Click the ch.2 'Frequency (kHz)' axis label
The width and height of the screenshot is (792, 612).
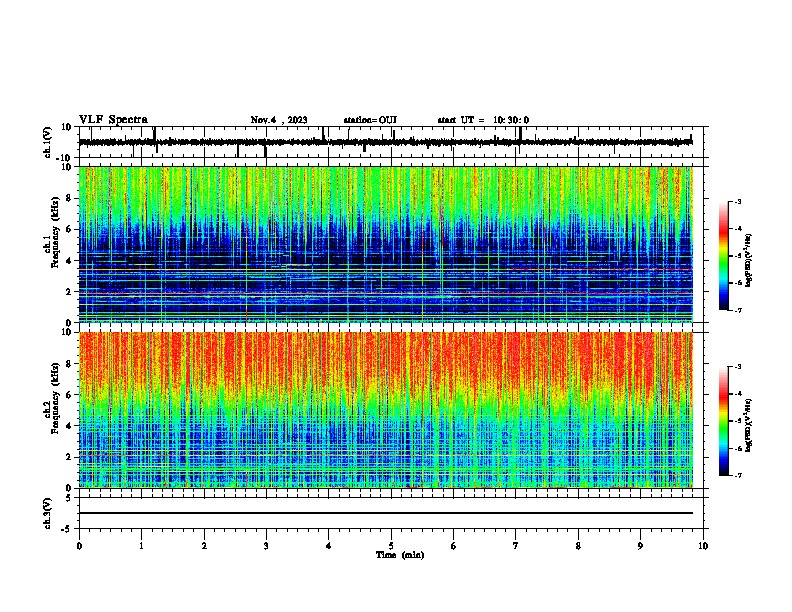(55, 398)
